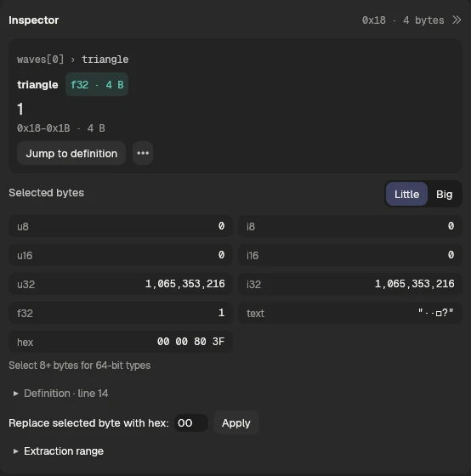Select the u16 value row
This screenshot has width=471, height=476.
[121, 255]
